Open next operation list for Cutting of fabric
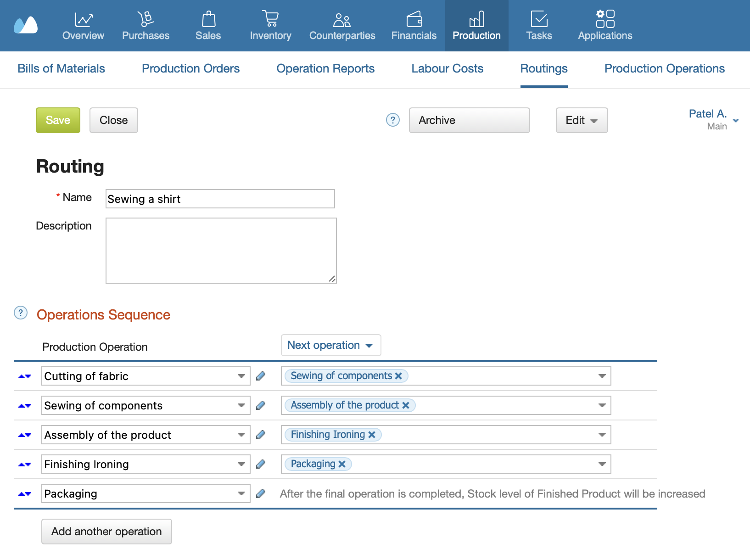Image resolution: width=750 pixels, height=560 pixels. click(602, 376)
